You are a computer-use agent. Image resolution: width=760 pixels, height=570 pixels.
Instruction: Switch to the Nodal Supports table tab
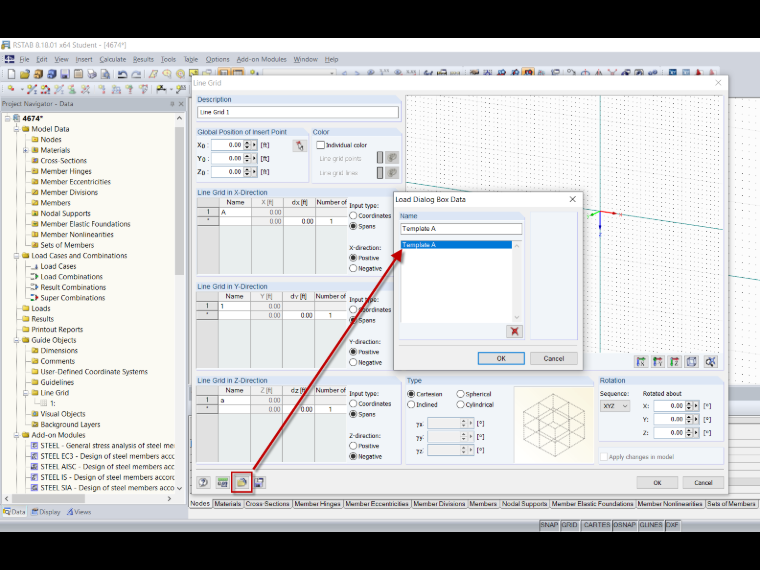point(524,504)
